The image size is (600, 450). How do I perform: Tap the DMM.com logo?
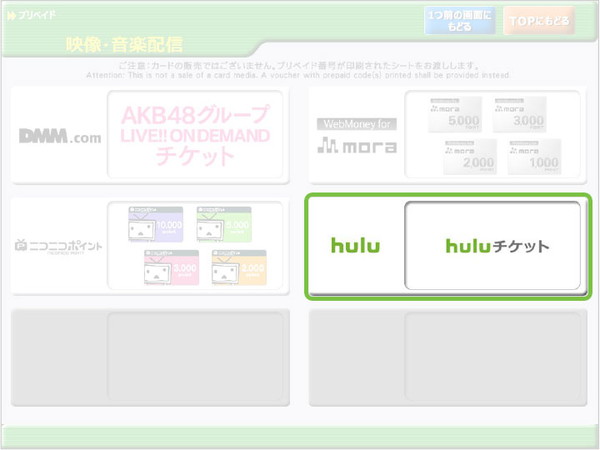click(x=60, y=136)
